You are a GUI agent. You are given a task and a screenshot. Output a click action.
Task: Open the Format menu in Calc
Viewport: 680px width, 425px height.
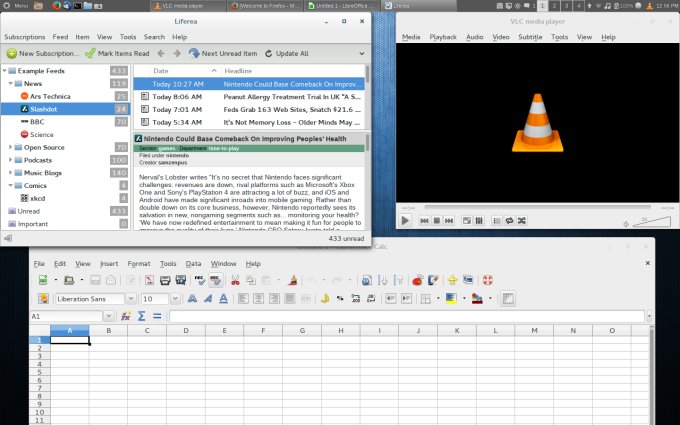(x=138, y=263)
